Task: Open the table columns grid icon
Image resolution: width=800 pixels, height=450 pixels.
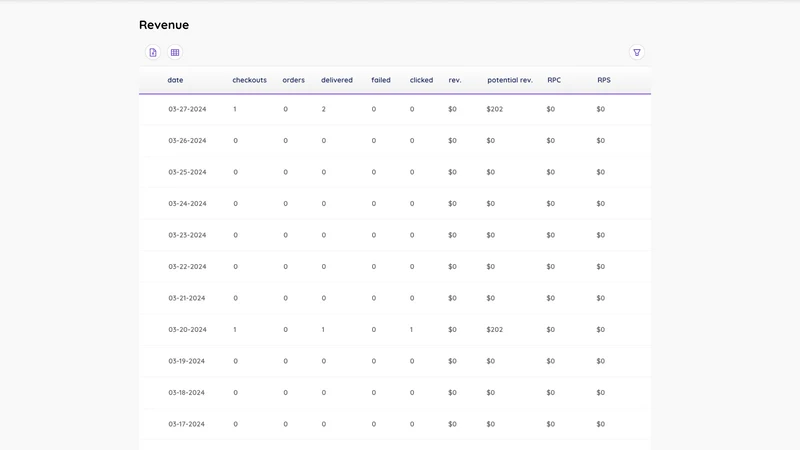Action: 175,52
